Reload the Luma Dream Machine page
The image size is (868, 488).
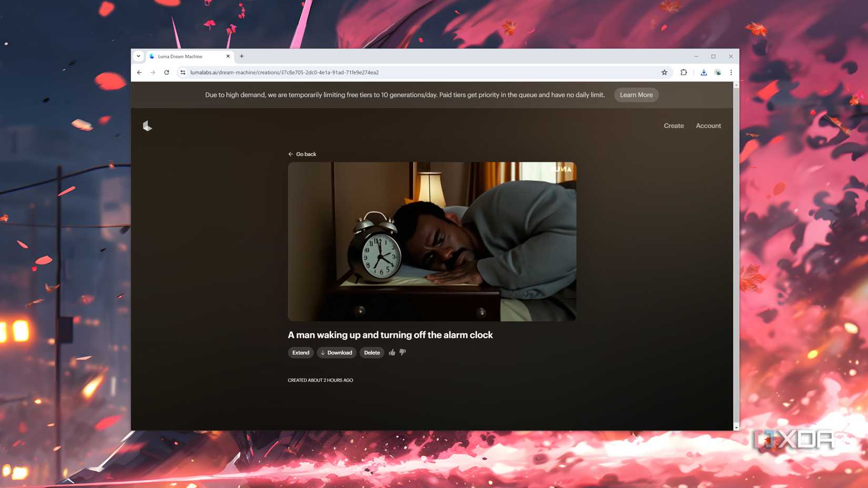(x=167, y=73)
